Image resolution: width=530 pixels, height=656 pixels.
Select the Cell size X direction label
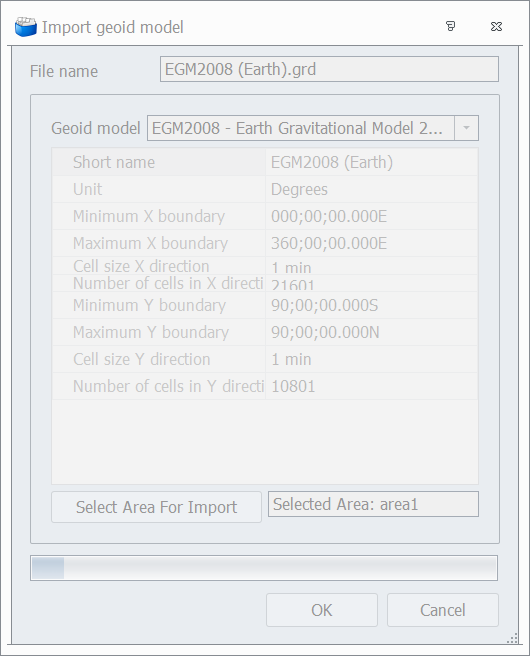tap(141, 266)
